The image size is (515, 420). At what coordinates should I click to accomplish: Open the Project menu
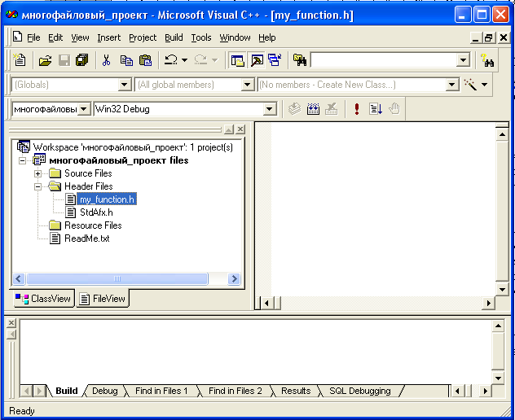click(143, 37)
